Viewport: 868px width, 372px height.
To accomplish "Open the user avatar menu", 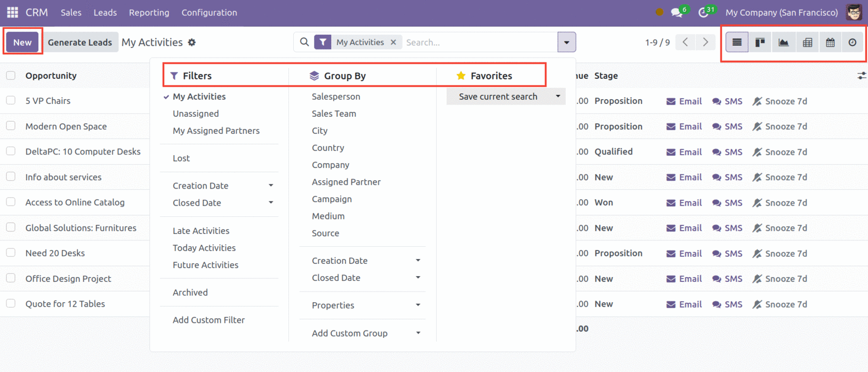I will (854, 12).
